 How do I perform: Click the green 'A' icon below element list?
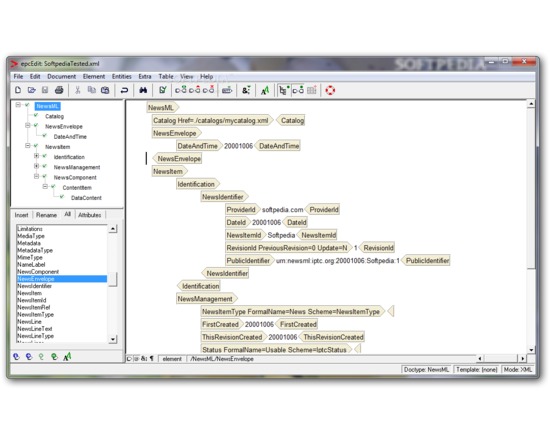(67, 356)
